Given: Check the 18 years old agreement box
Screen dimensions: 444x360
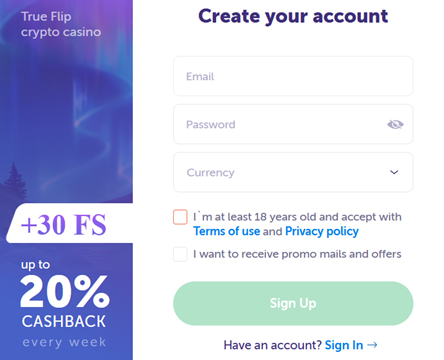Looking at the screenshot, I should [x=180, y=217].
